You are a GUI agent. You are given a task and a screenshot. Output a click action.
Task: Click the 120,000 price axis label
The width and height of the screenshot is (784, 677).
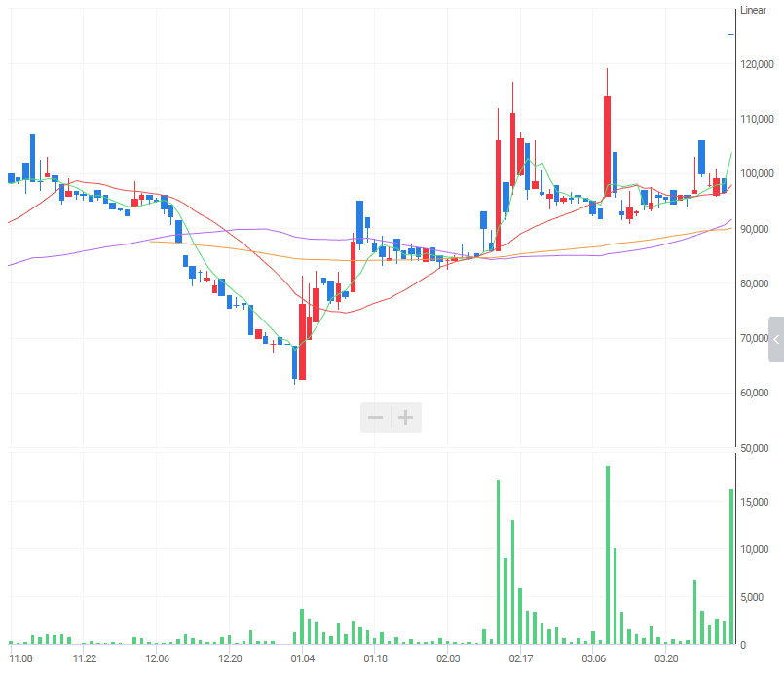point(757,64)
